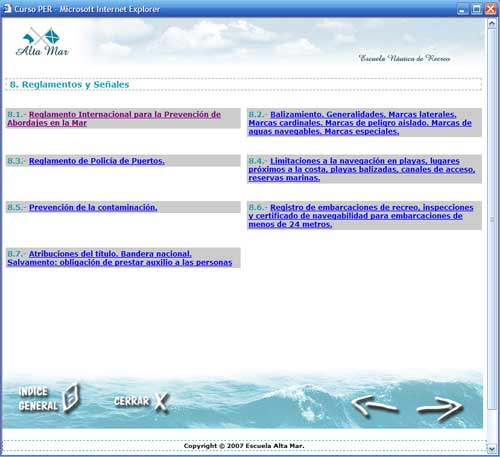
Task: Click the Internet Explorer page icon in title bar
Action: coord(7,9)
